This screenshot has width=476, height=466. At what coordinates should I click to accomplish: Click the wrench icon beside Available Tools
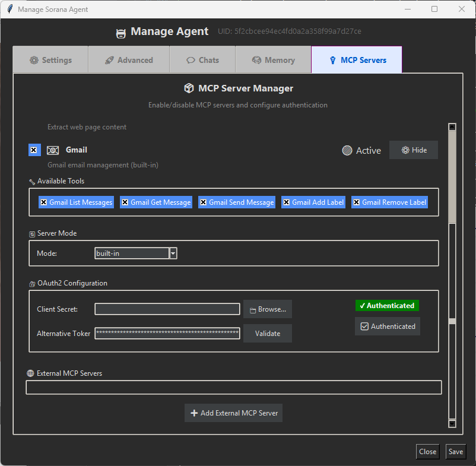click(x=32, y=181)
